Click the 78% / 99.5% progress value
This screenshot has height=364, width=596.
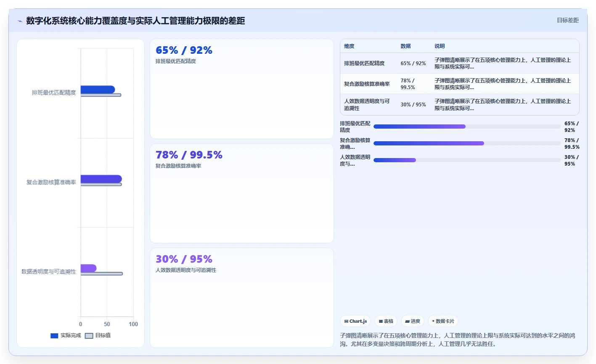[x=572, y=144]
